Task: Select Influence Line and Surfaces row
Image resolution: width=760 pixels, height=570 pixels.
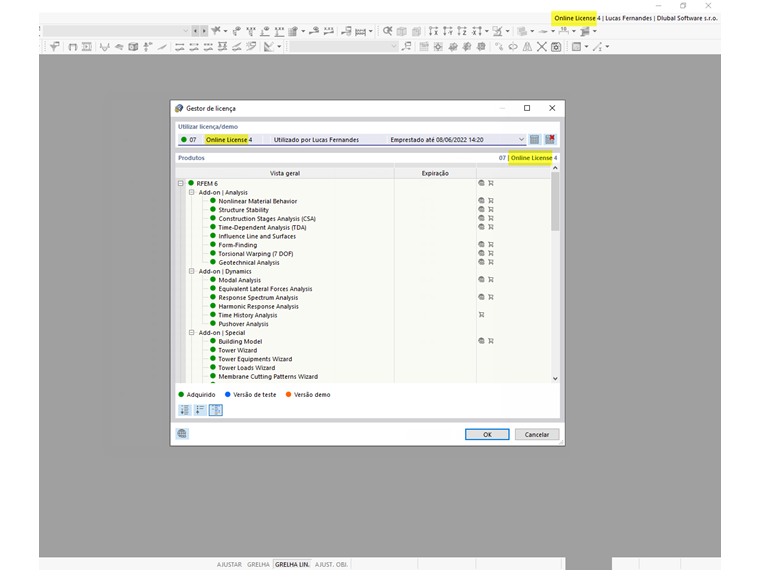Action: tap(257, 236)
